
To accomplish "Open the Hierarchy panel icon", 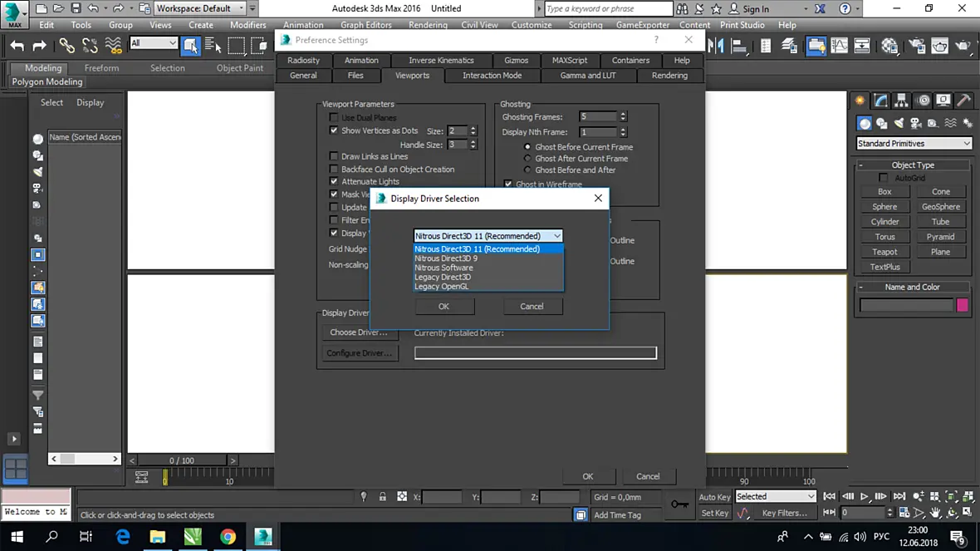I will click(901, 101).
